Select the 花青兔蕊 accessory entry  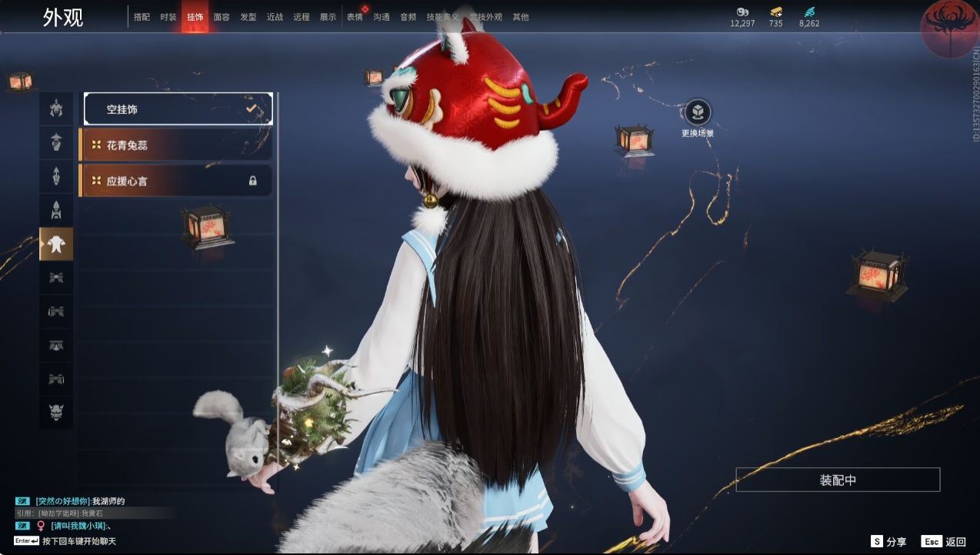pos(177,145)
